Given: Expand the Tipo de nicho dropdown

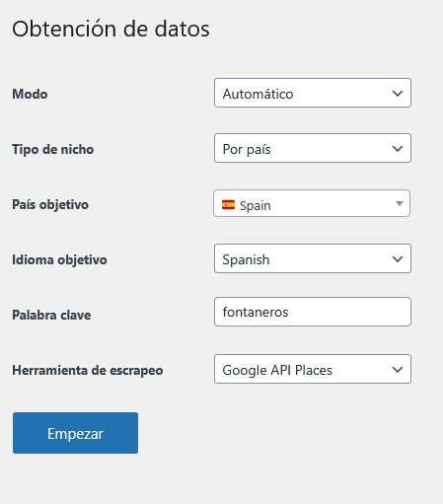Looking at the screenshot, I should pyautogui.click(x=313, y=148).
